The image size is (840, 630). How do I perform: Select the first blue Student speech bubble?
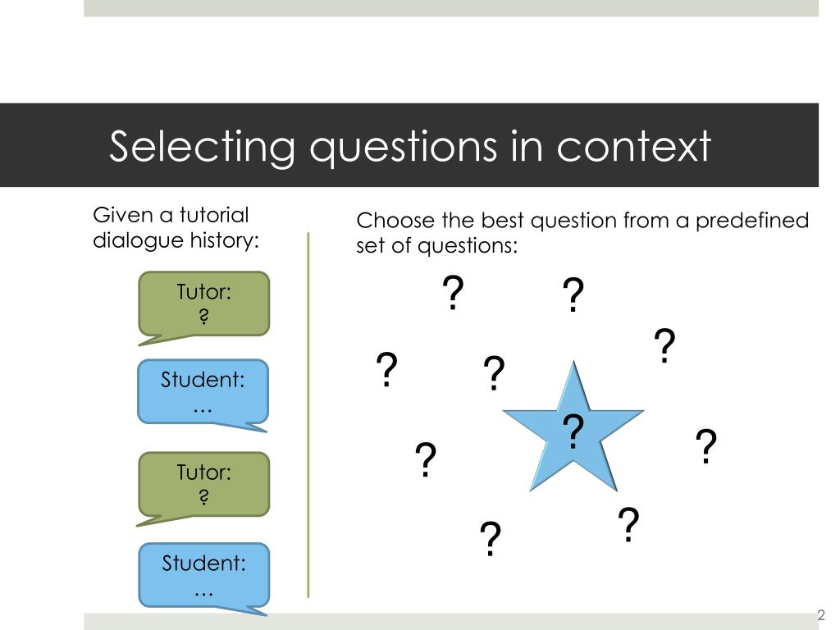click(203, 395)
